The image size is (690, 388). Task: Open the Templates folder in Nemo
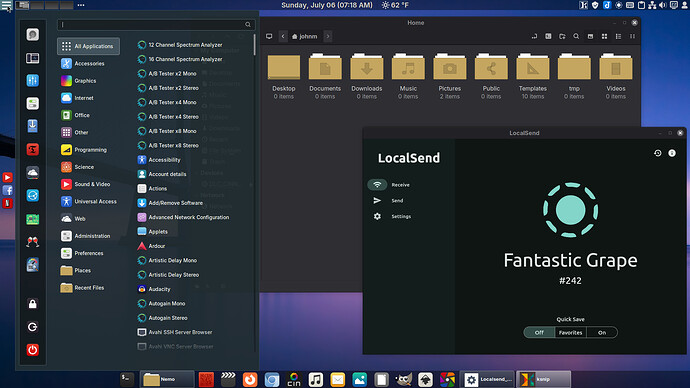click(x=532, y=76)
